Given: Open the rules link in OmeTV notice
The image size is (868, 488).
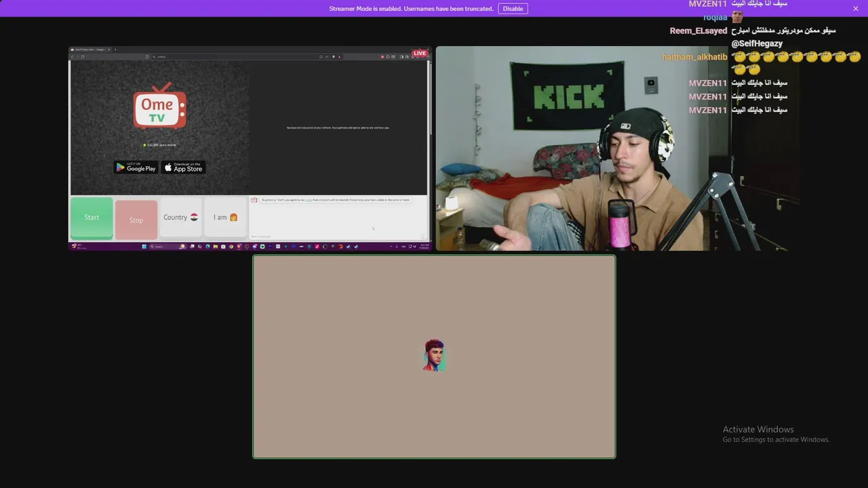Looking at the screenshot, I should tap(309, 200).
